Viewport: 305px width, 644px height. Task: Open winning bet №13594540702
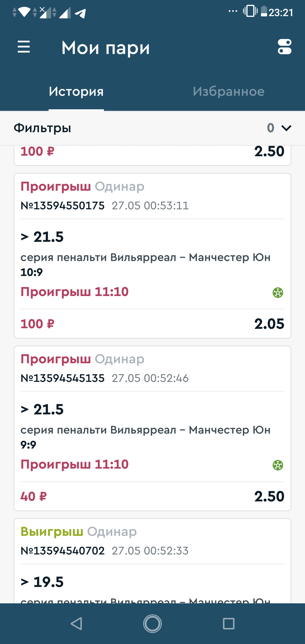coord(63,551)
